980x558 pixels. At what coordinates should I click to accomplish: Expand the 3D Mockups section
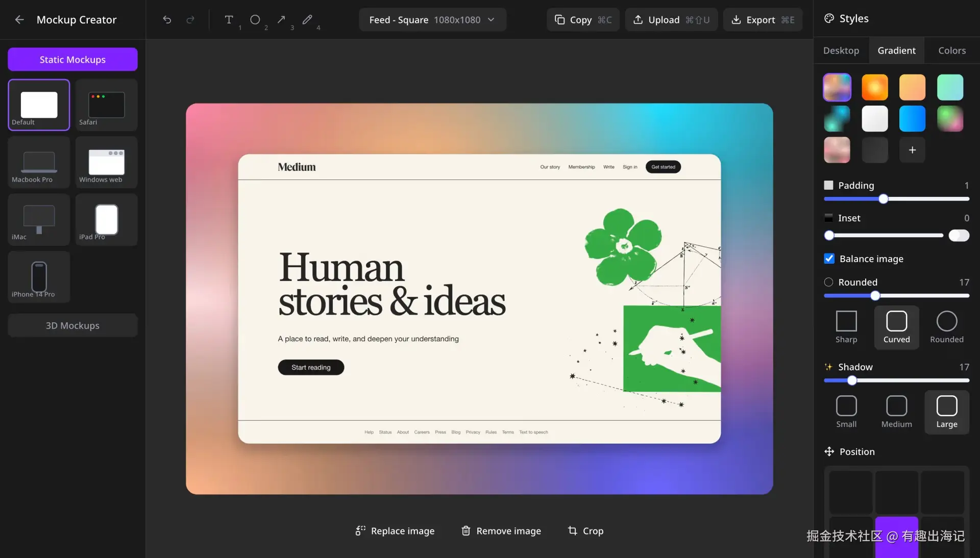[x=72, y=325]
